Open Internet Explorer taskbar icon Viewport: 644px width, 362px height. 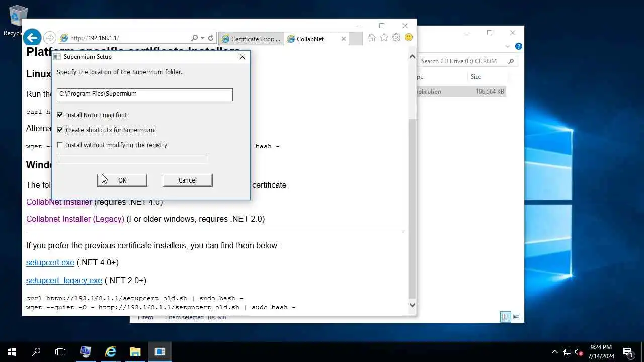[x=110, y=352]
